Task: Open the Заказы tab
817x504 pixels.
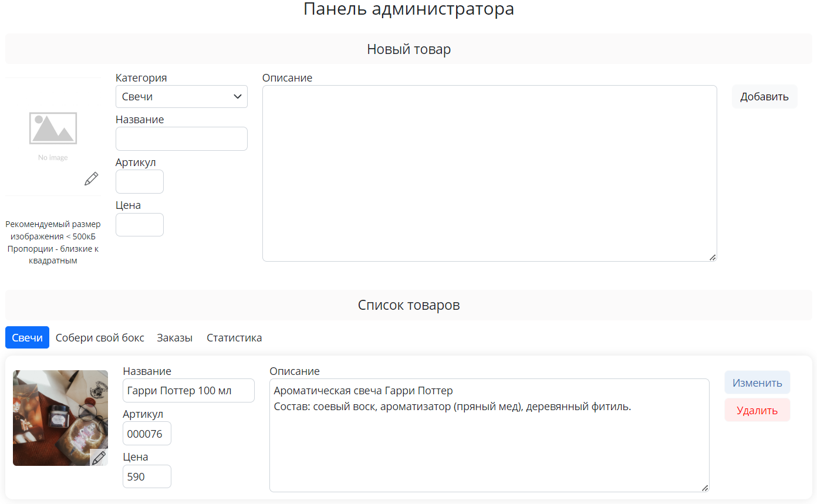Action: click(174, 338)
